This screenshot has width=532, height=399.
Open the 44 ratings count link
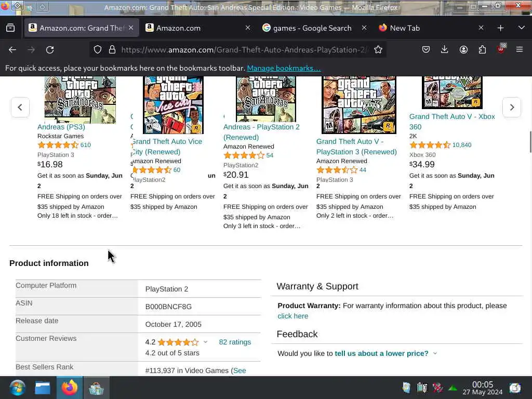[x=363, y=170]
